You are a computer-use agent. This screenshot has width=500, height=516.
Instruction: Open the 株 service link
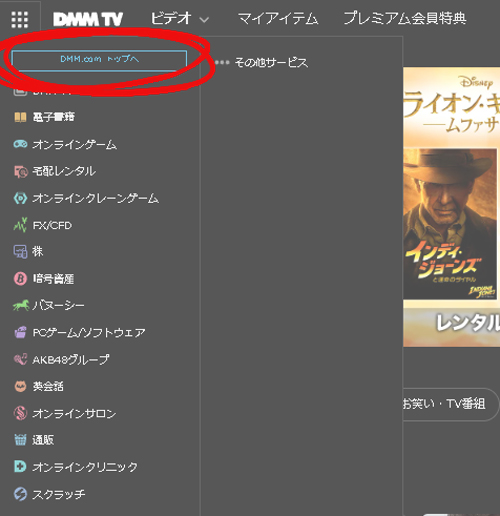(37, 252)
